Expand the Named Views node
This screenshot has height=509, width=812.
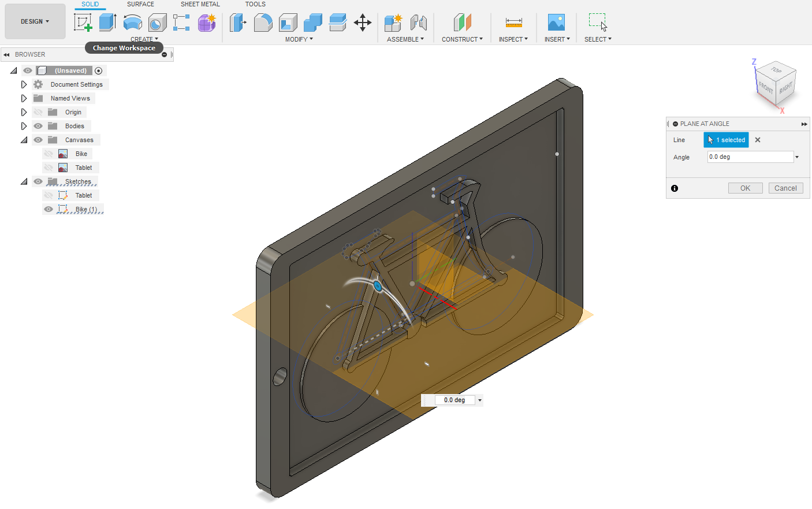tap(24, 98)
